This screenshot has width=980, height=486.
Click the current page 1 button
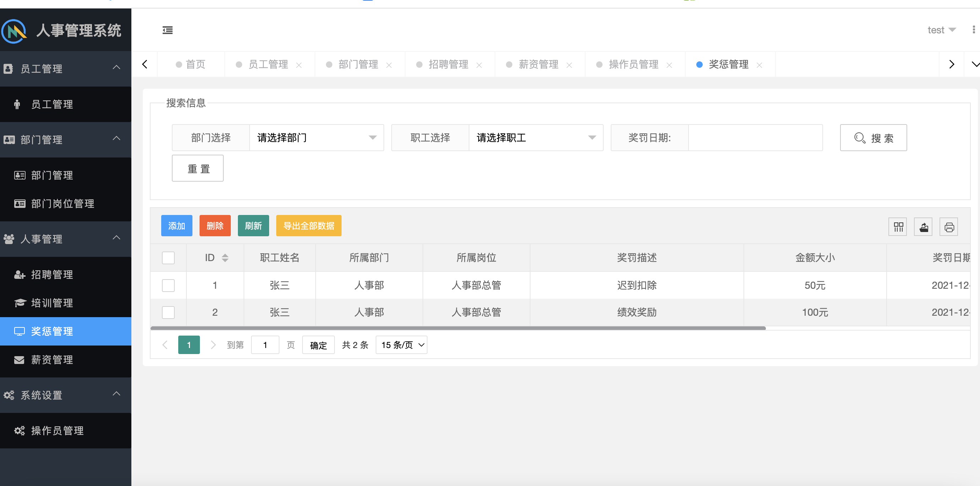(189, 345)
